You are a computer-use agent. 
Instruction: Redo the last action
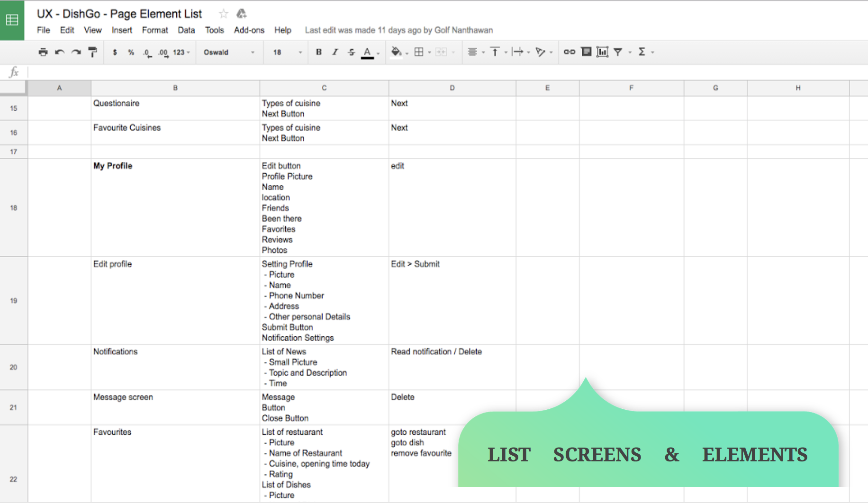(x=76, y=52)
